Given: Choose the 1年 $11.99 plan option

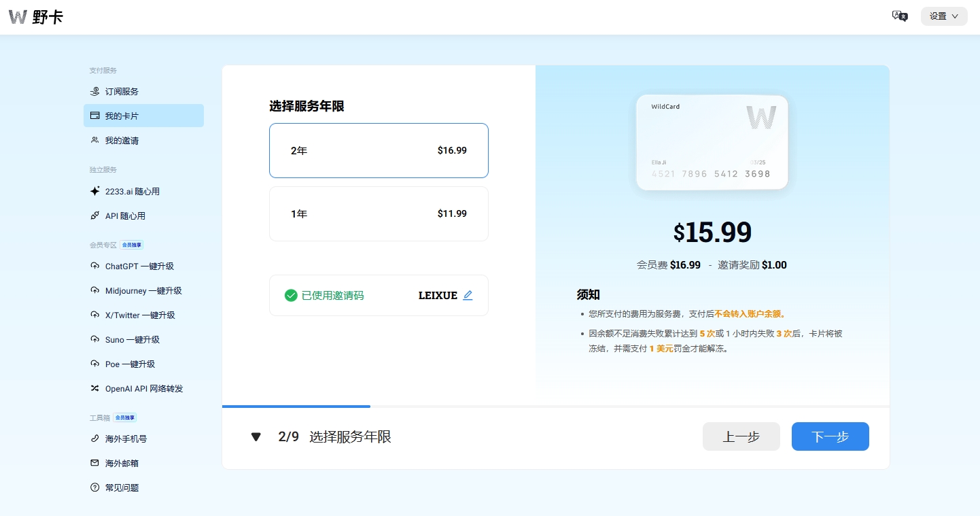Looking at the screenshot, I should (x=379, y=213).
